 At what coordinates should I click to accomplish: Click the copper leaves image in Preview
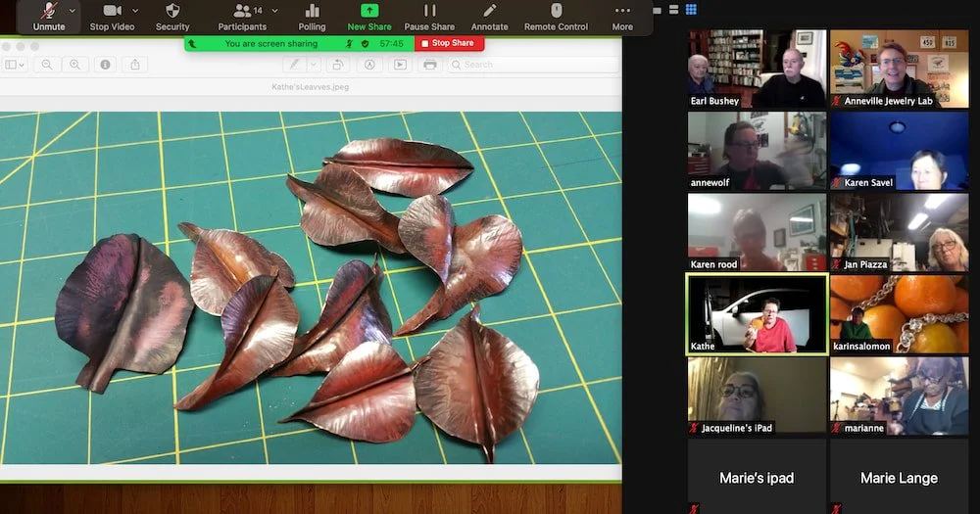click(311, 288)
